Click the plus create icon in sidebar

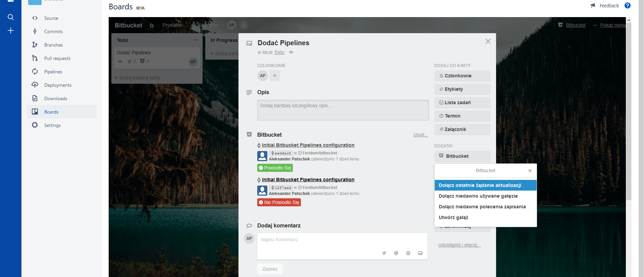(x=11, y=31)
